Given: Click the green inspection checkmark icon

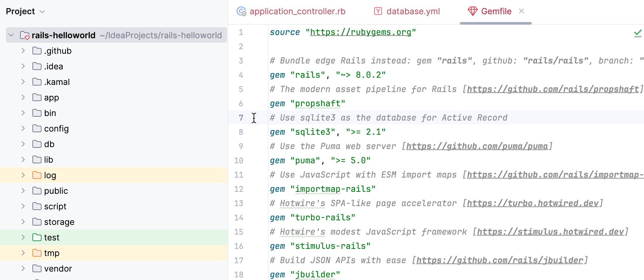Looking at the screenshot, I should [x=638, y=33].
